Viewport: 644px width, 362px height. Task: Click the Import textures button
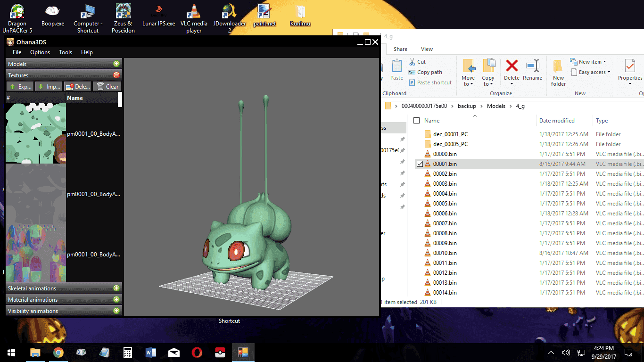click(49, 87)
